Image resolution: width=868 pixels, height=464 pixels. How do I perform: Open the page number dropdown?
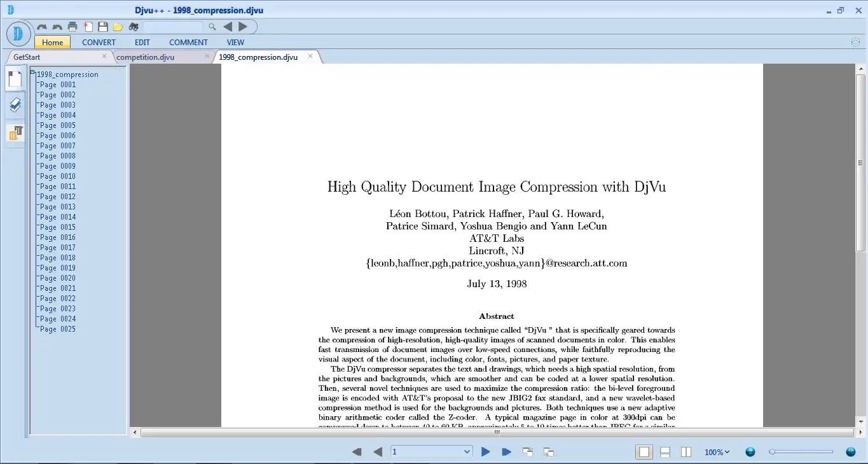click(x=467, y=452)
